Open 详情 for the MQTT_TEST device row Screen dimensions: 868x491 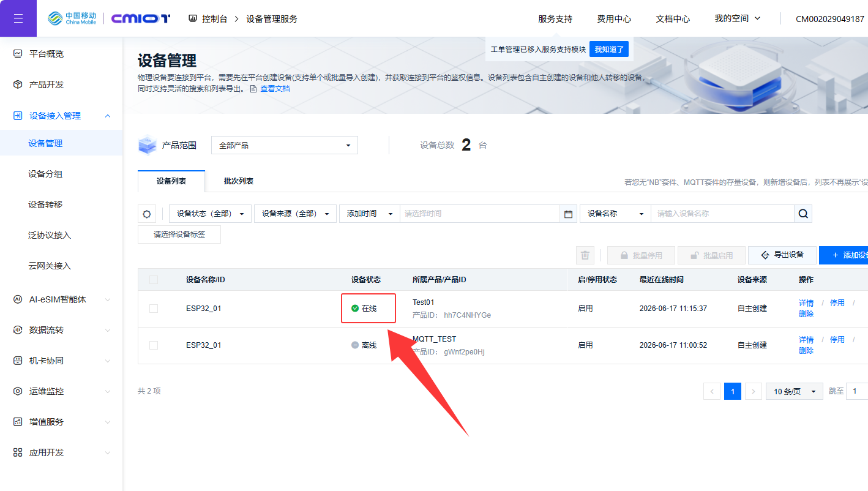click(x=806, y=340)
